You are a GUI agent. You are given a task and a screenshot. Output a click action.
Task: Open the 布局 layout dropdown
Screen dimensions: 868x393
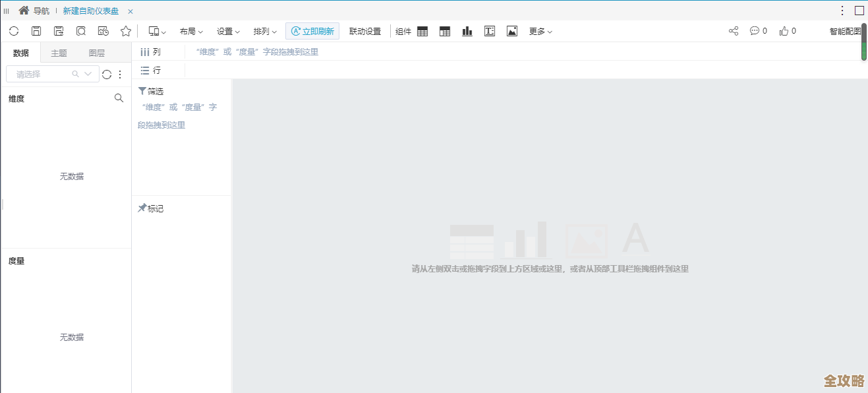(x=191, y=31)
